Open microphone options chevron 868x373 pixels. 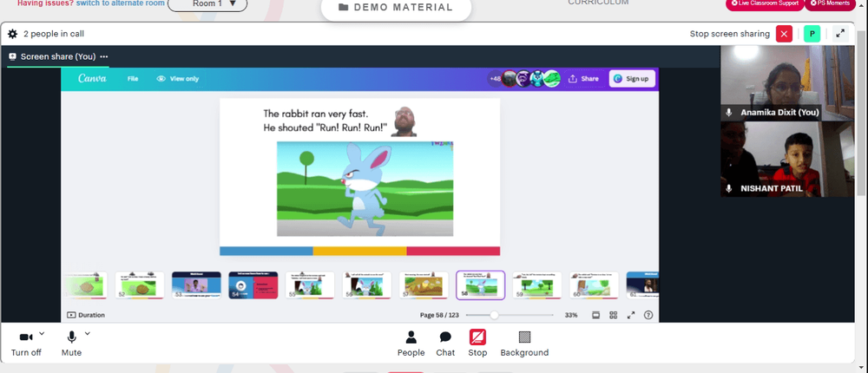pyautogui.click(x=87, y=334)
